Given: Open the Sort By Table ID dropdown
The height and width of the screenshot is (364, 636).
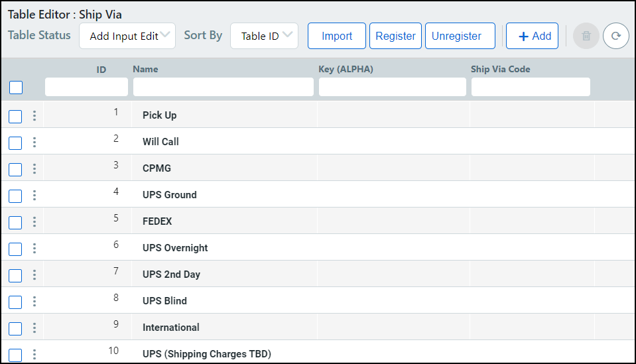Looking at the screenshot, I should pos(264,36).
